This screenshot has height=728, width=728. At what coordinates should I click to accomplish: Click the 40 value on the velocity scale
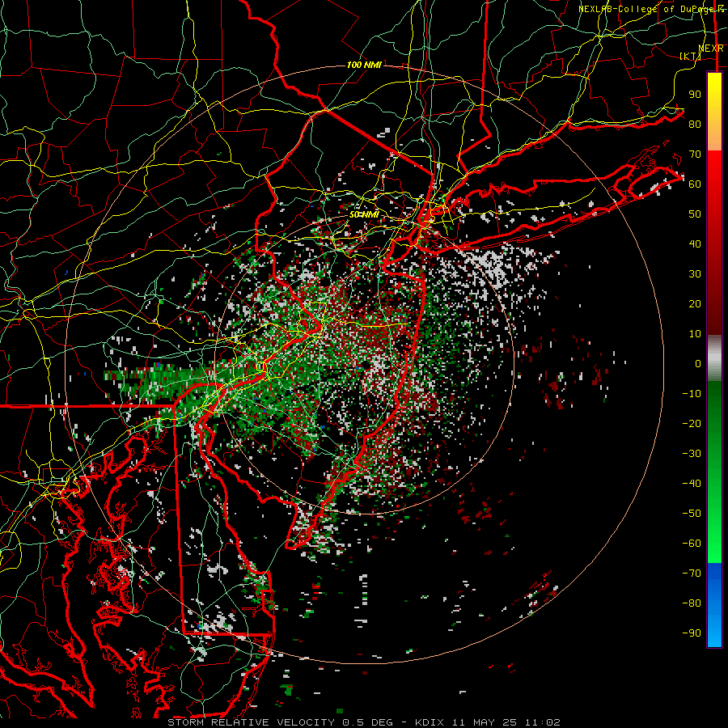(695, 243)
